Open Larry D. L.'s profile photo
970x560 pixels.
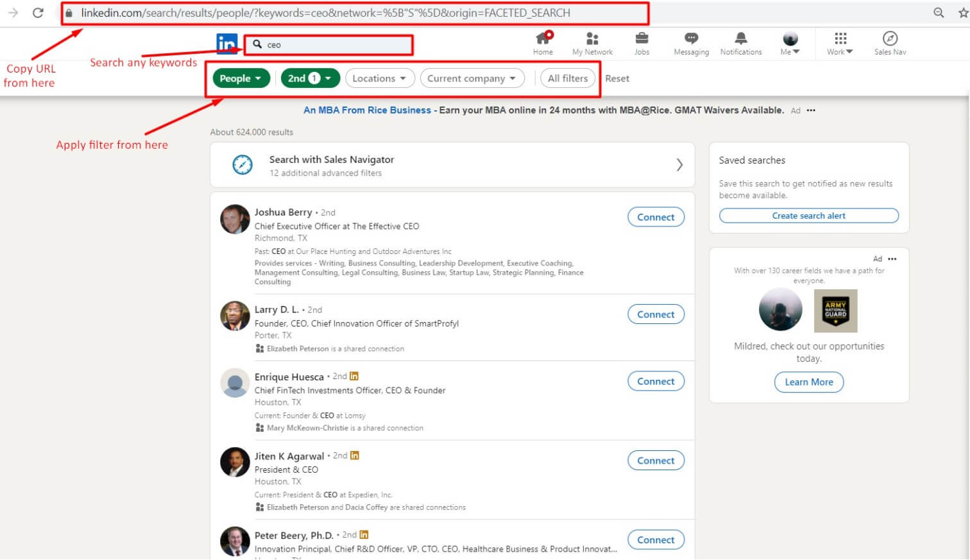click(x=235, y=316)
